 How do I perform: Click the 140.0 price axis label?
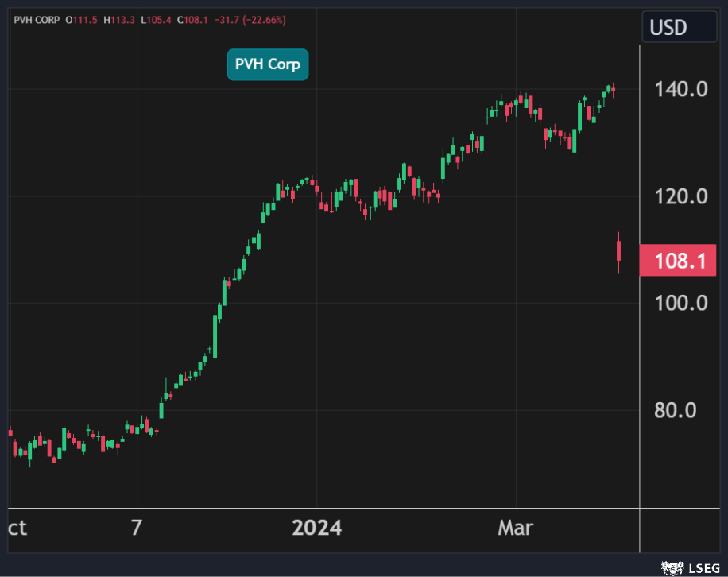680,89
